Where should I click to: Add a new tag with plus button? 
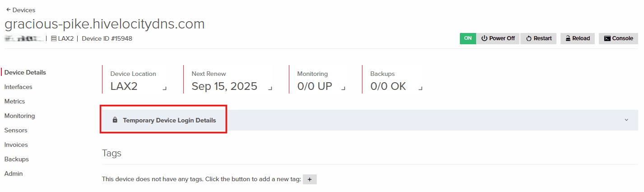pyautogui.click(x=310, y=179)
